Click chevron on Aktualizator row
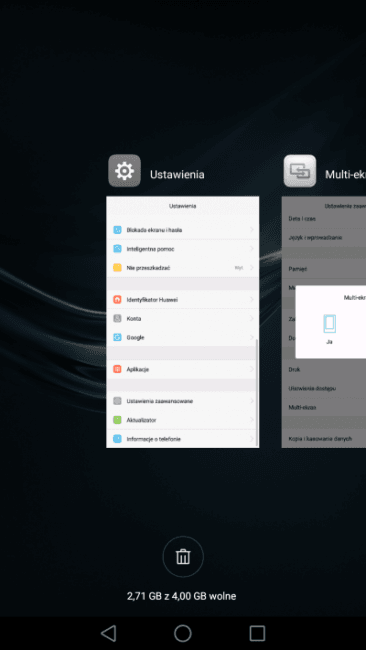 [x=252, y=420]
